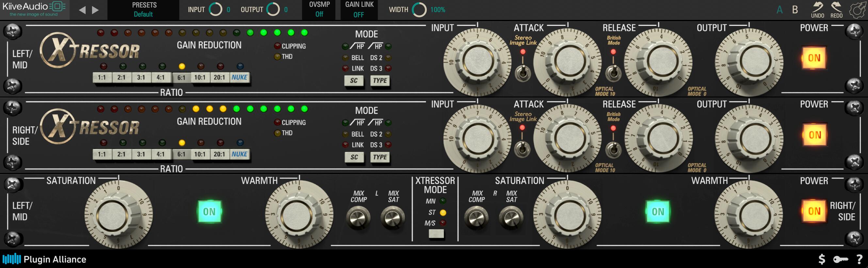Open help with the question mark icon
This screenshot has height=268, width=868.
pos(860,259)
